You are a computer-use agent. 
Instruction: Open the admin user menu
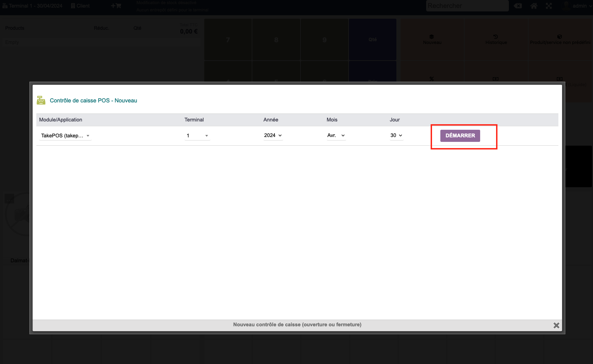click(x=578, y=6)
